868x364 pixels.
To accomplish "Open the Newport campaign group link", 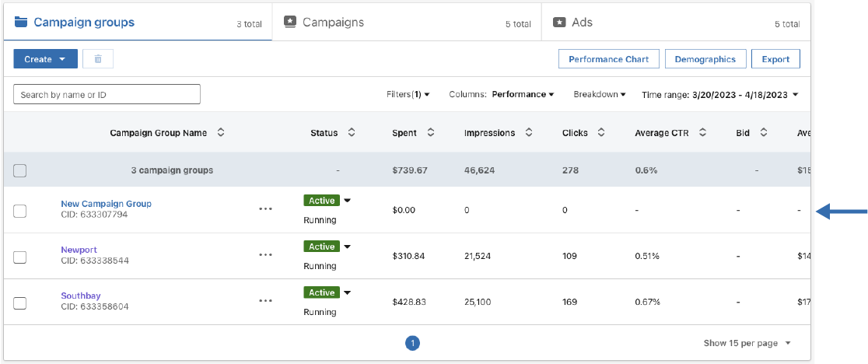I will pos(79,250).
